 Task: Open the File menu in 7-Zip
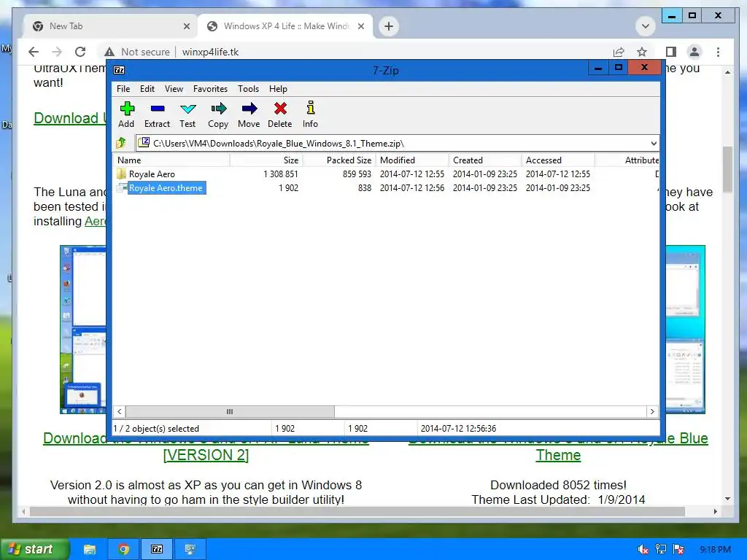point(123,88)
